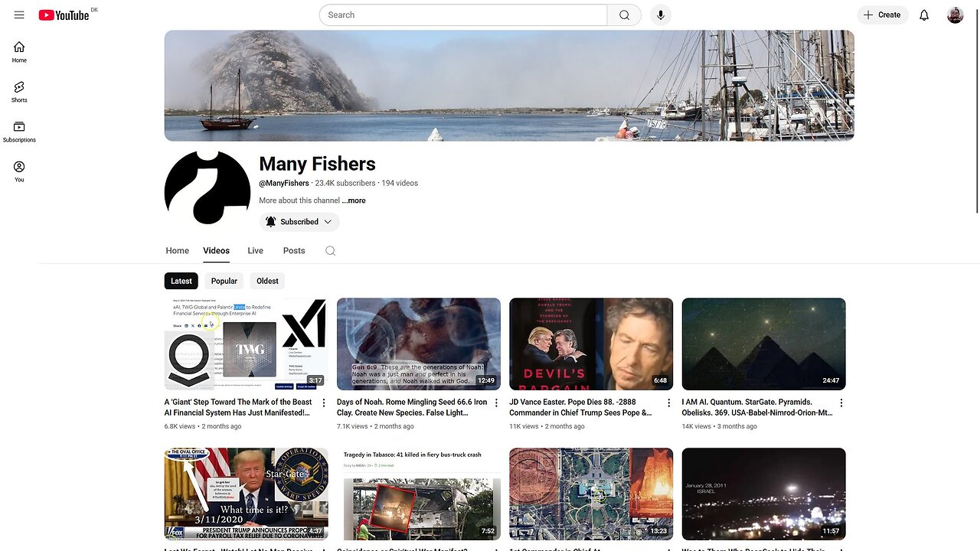
Task: Open the notifications bell
Action: tap(924, 15)
